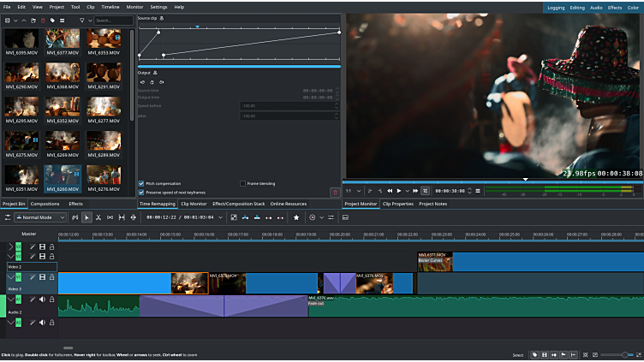Viewport: 644px width, 362px height.
Task: Switch to the Effect/Composition Stack tab
Action: pos(239,204)
